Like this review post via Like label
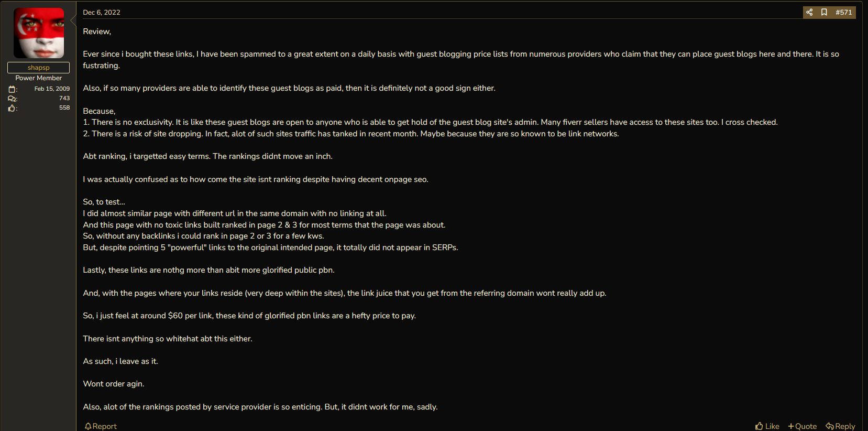868x431 pixels. [772, 426]
